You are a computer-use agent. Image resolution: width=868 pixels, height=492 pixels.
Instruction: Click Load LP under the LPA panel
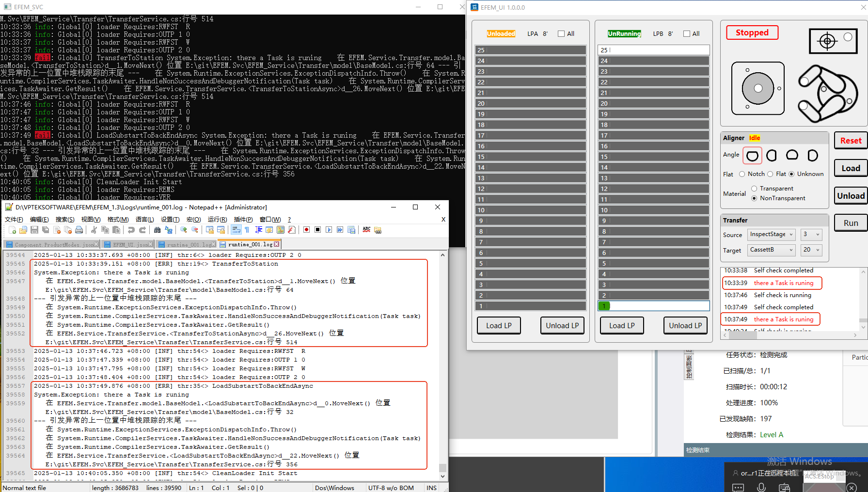tap(499, 326)
